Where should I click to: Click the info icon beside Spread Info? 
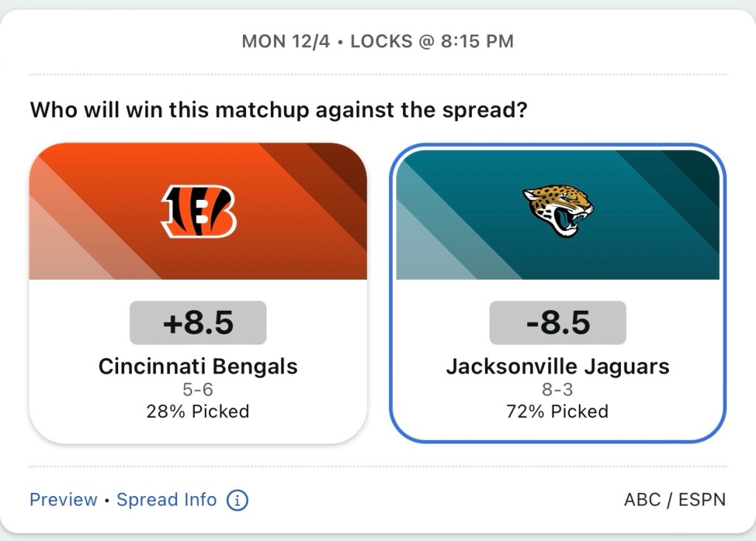point(237,500)
